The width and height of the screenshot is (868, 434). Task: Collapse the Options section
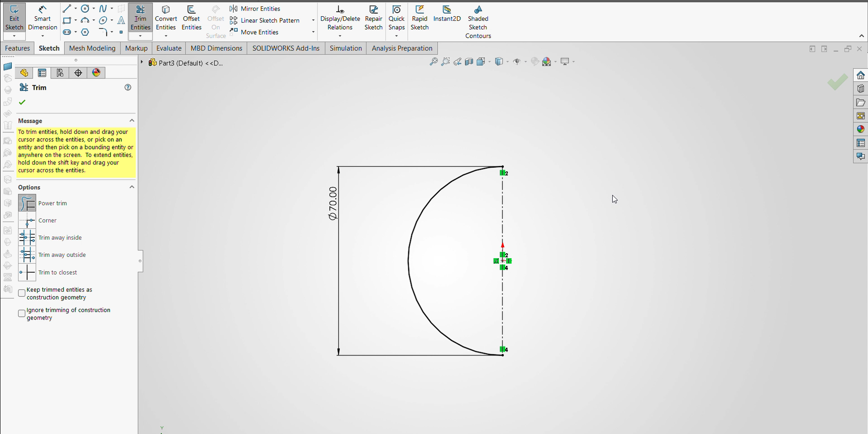click(x=132, y=187)
